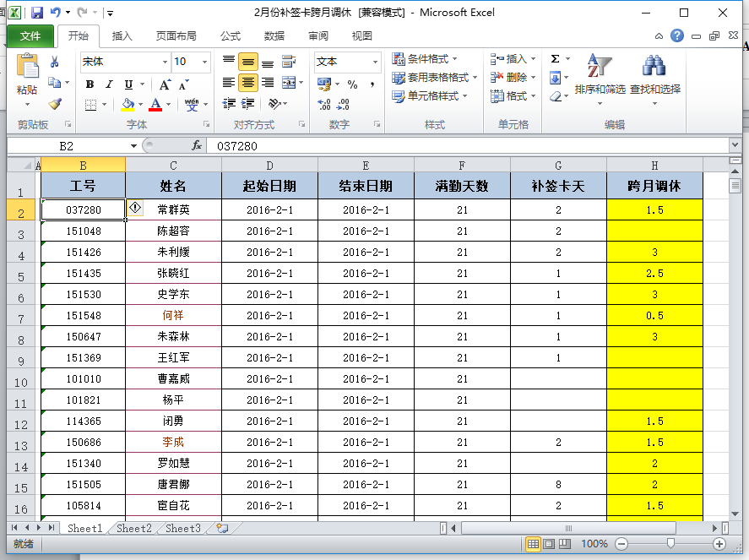The image size is (749, 560).
Task: Click the Increase Font Size icon
Action: point(165,84)
